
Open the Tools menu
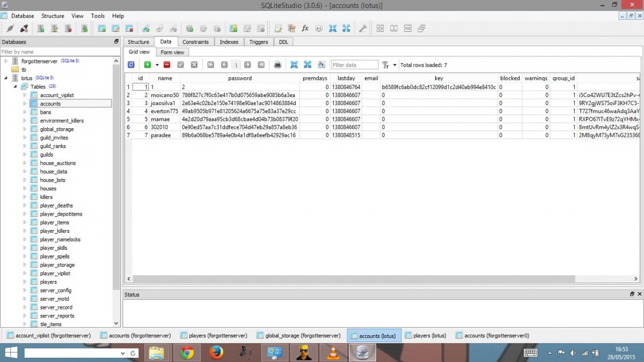(98, 16)
